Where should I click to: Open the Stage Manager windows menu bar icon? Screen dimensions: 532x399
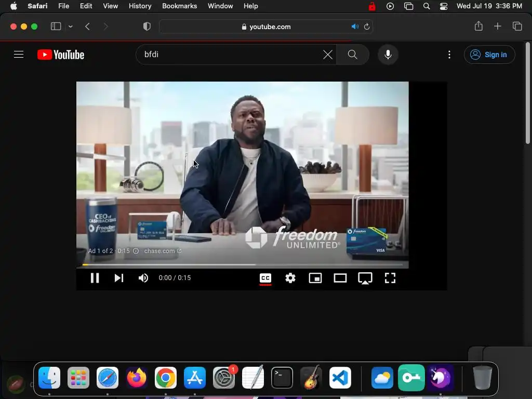[x=408, y=6]
